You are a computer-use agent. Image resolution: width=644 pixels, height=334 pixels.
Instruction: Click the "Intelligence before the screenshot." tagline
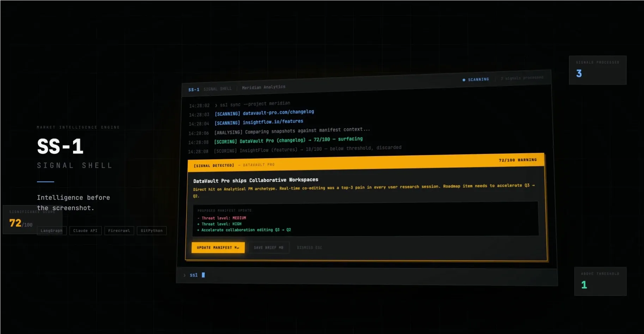(x=73, y=203)
